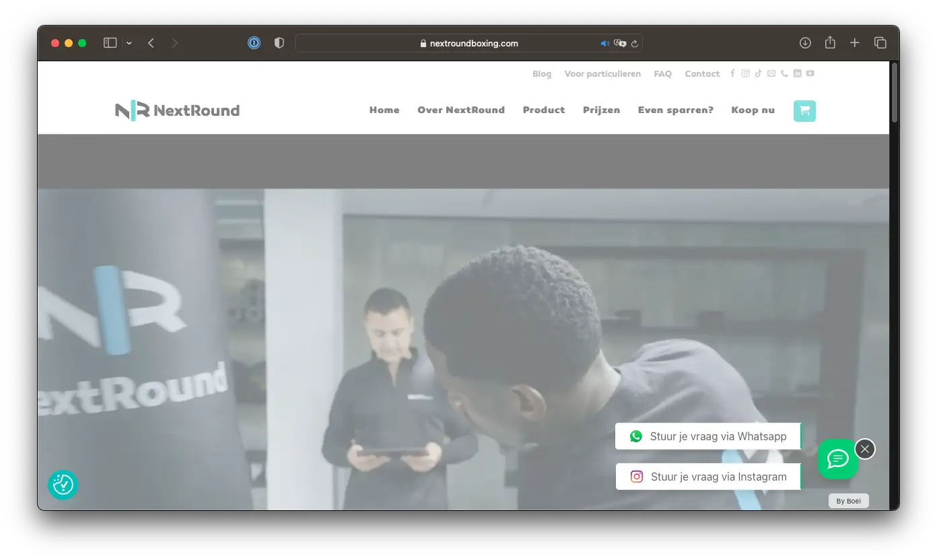This screenshot has height=560, width=937.
Task: Expand the sidebar tab group dropdown arrow
Action: [x=129, y=43]
